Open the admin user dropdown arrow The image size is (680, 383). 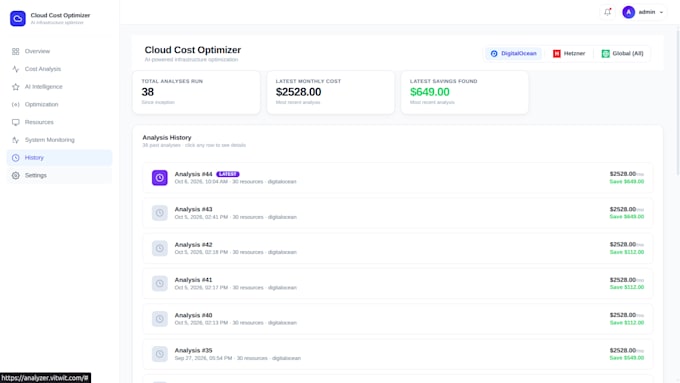(x=661, y=13)
